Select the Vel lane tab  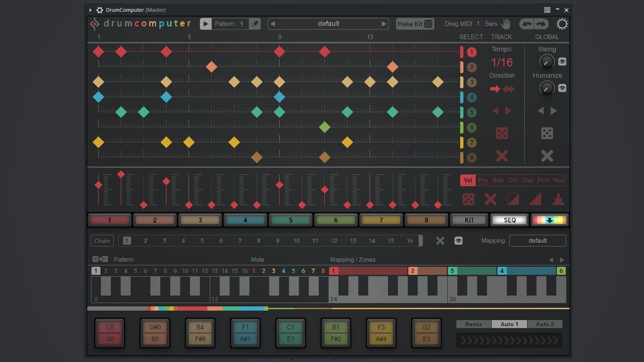tap(468, 181)
